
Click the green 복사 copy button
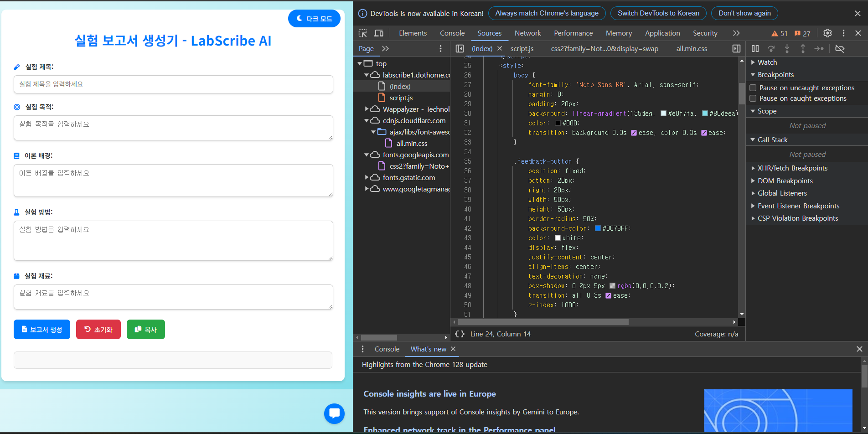pyautogui.click(x=146, y=330)
